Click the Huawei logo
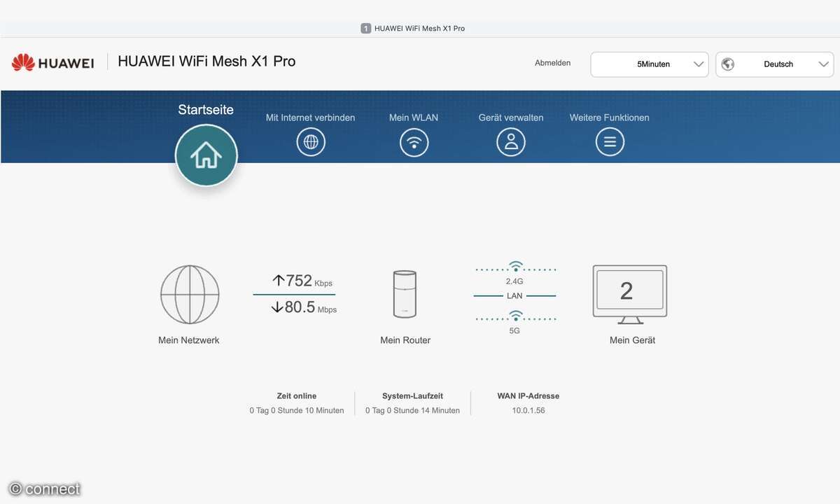The height and width of the screenshot is (504, 840). click(52, 62)
